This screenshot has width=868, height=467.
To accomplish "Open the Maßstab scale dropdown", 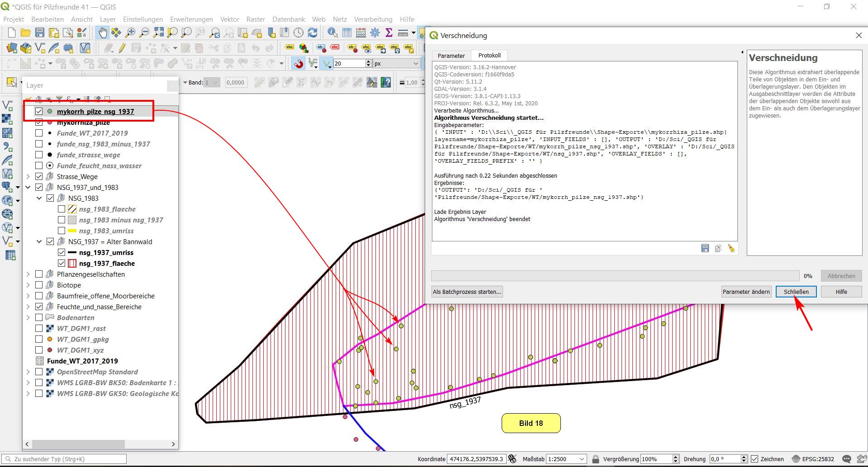I will pos(582,459).
